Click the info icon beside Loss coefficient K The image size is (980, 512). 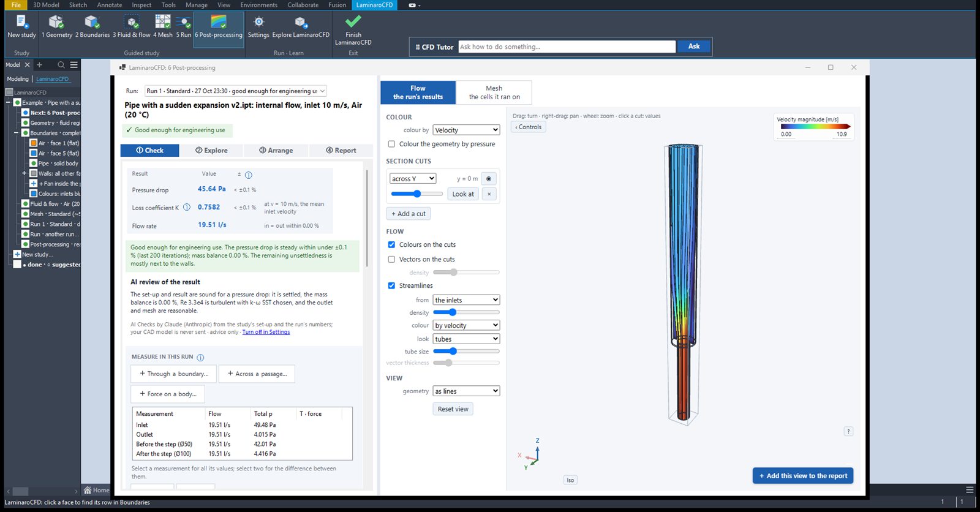coord(187,207)
